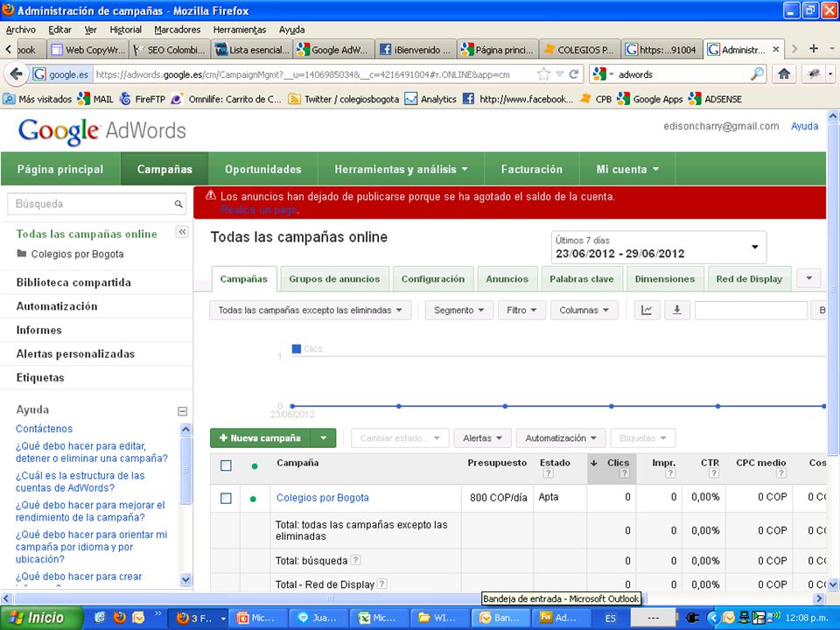Click the help question mark under CTR
Image resolution: width=840 pixels, height=630 pixels.
coord(714,473)
